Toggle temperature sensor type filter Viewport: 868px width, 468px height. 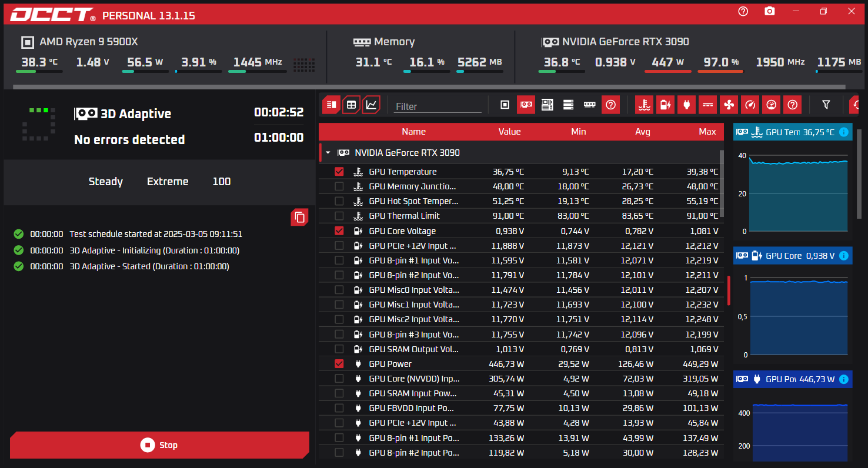(x=644, y=105)
